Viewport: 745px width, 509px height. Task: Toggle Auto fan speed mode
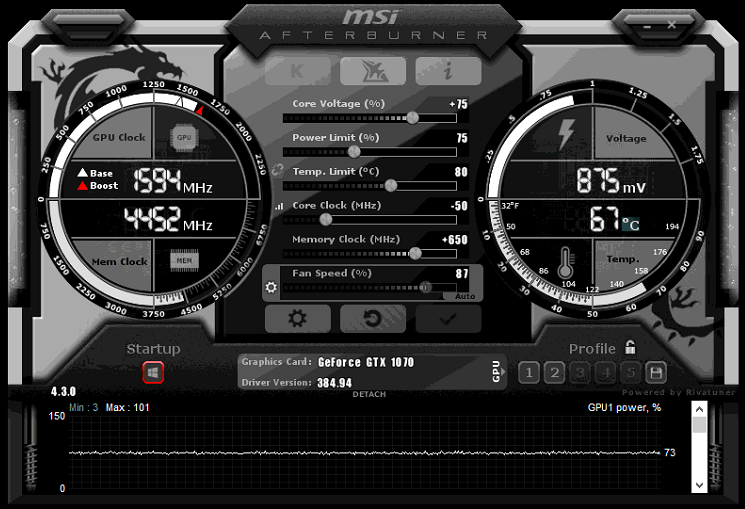point(464,296)
